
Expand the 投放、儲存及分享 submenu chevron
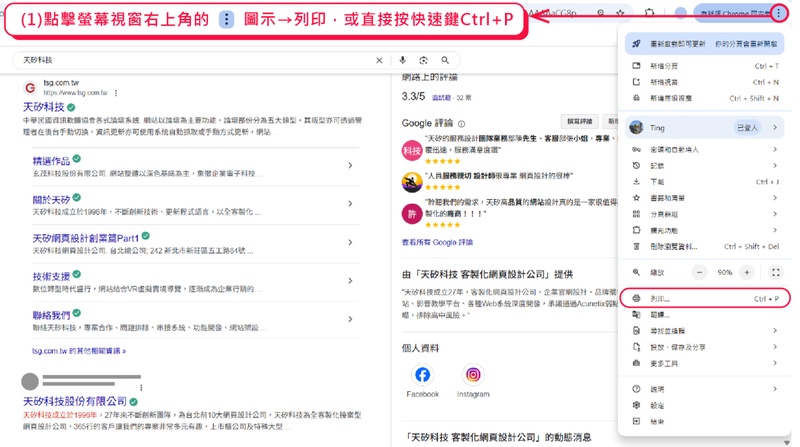(775, 347)
